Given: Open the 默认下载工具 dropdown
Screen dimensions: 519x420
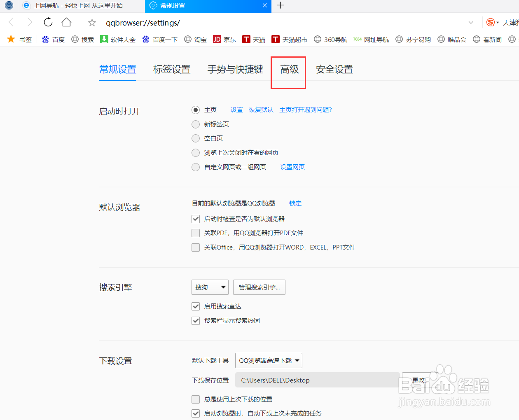Looking at the screenshot, I should (x=269, y=360).
